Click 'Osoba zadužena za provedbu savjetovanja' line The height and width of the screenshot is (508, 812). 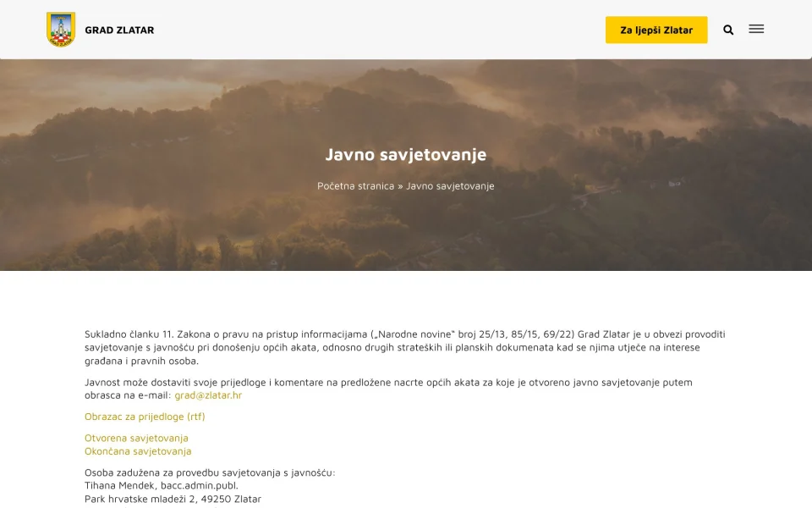pos(210,472)
